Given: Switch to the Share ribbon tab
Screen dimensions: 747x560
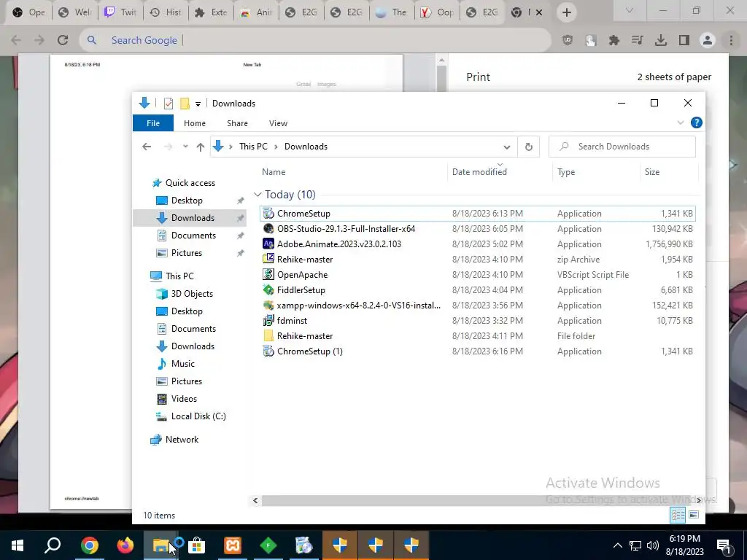Looking at the screenshot, I should coord(237,122).
